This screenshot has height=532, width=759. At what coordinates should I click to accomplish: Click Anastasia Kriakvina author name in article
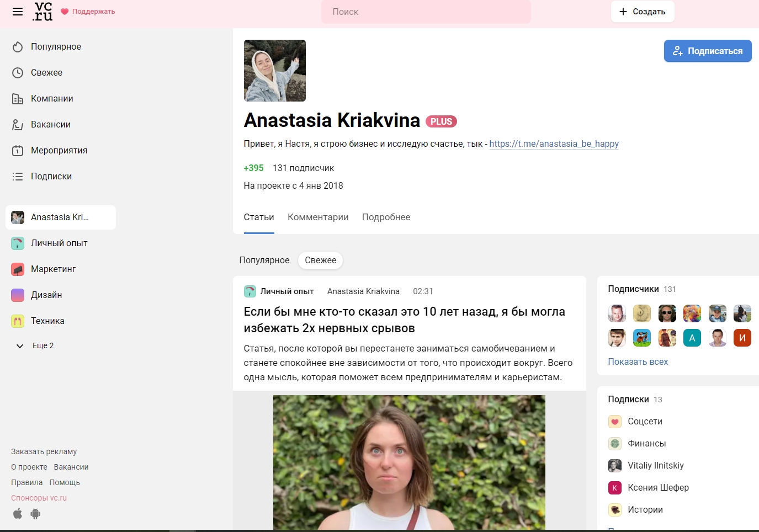pos(363,291)
